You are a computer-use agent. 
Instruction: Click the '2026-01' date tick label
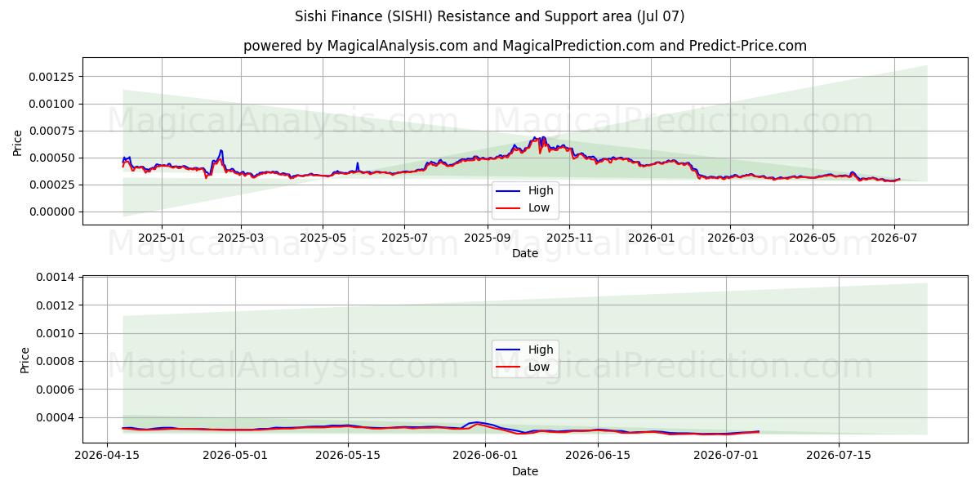(x=651, y=238)
